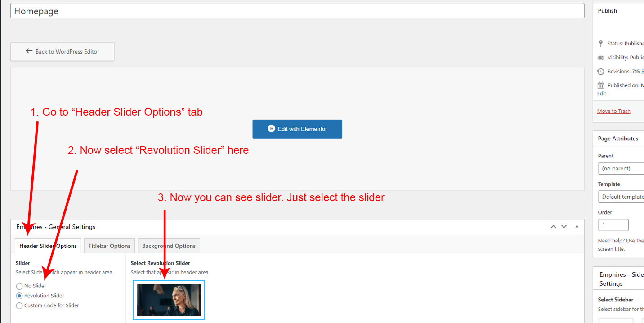The width and height of the screenshot is (644, 323).
Task: Click the Homepage title input field
Action: point(297,11)
